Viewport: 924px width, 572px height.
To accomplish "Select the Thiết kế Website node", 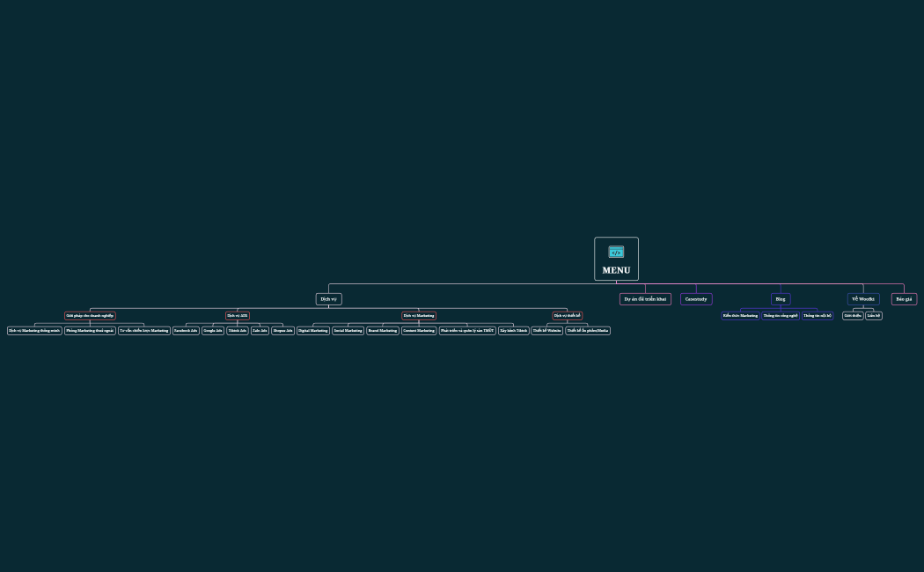I will (546, 331).
